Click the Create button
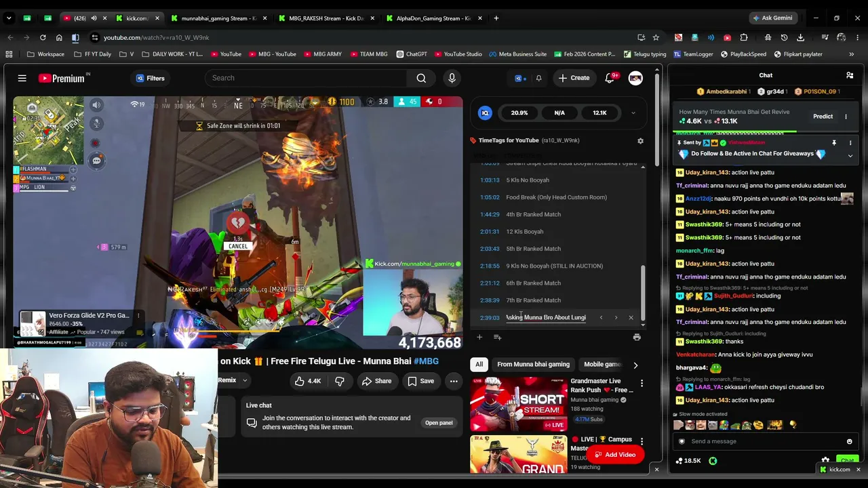This screenshot has width=868, height=488. [574, 78]
